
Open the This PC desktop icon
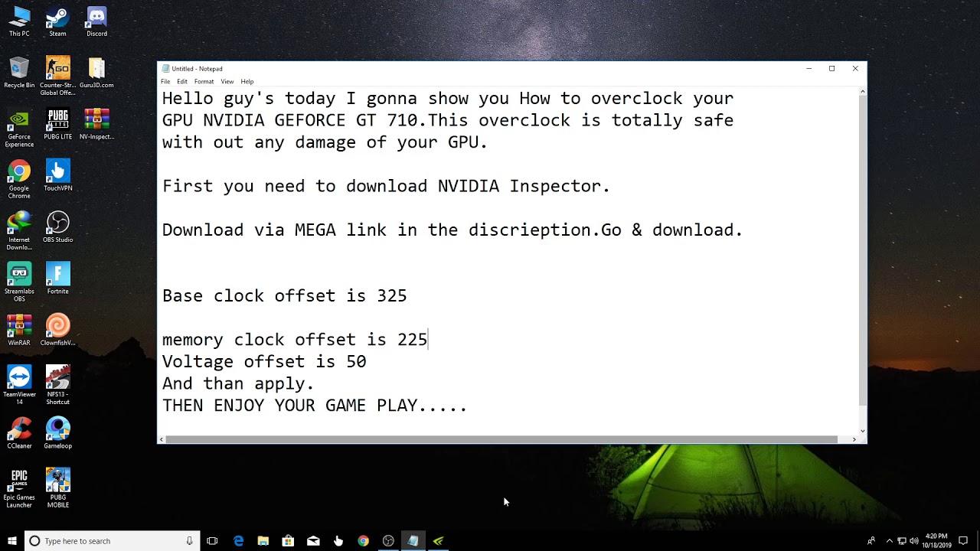19,21
